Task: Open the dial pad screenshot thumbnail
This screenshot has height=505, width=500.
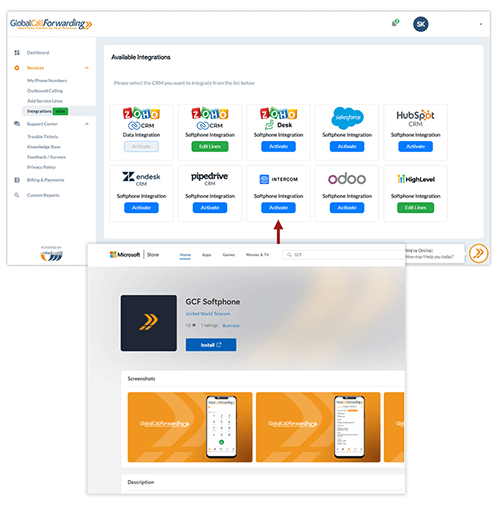Action: coord(190,427)
